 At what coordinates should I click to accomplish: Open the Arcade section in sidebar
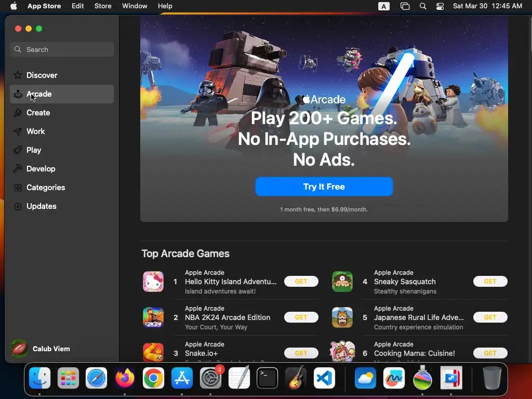coord(61,94)
